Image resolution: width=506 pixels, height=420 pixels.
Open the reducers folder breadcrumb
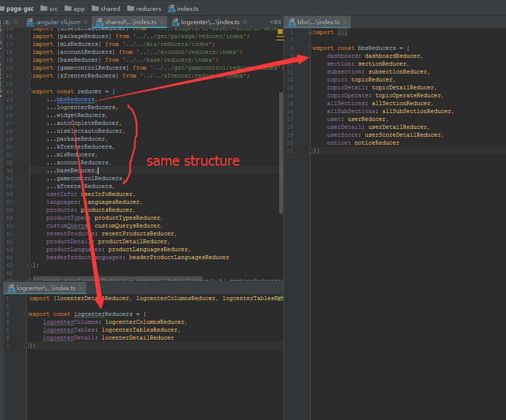[x=144, y=9]
